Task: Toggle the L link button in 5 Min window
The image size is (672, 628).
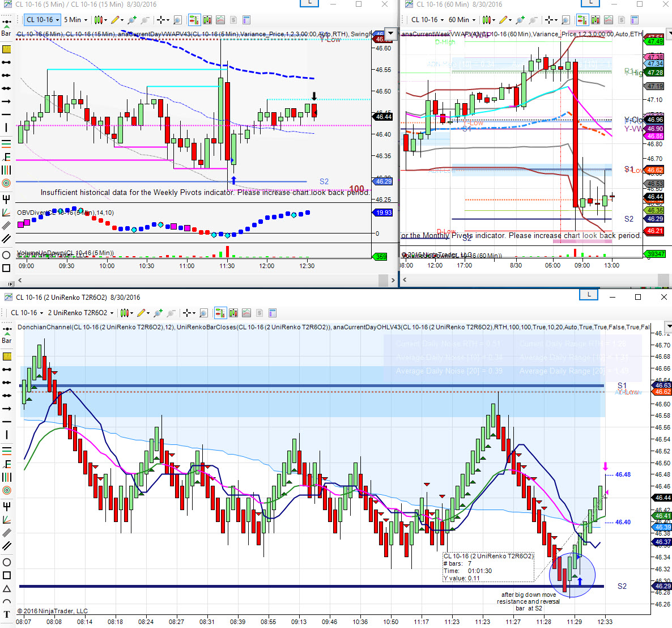Action: [x=309, y=3]
